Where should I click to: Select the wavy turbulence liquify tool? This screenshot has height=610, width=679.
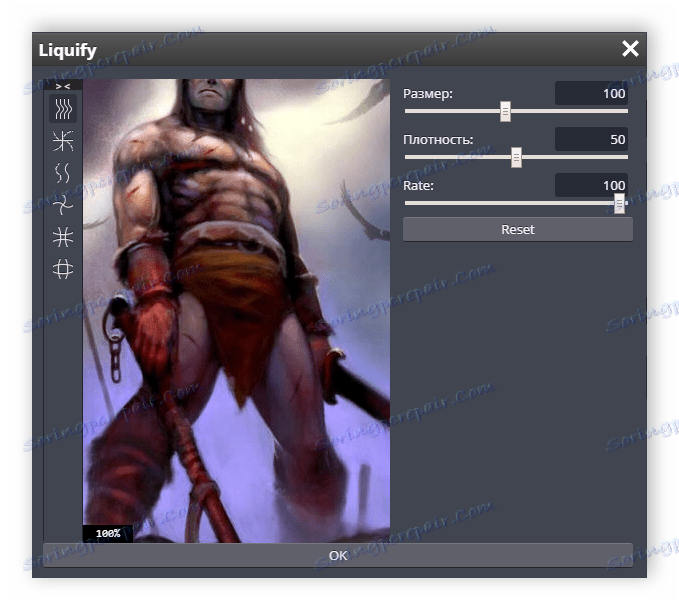pos(63,173)
